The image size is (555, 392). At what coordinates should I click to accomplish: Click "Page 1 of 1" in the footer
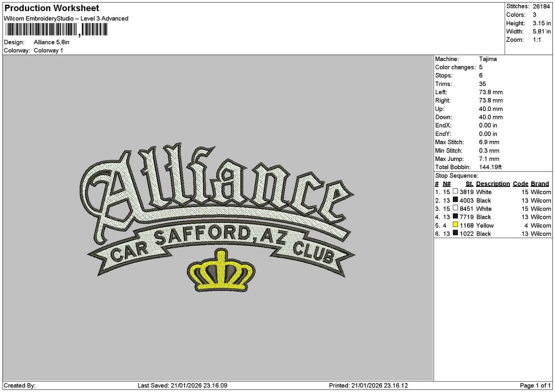535,385
